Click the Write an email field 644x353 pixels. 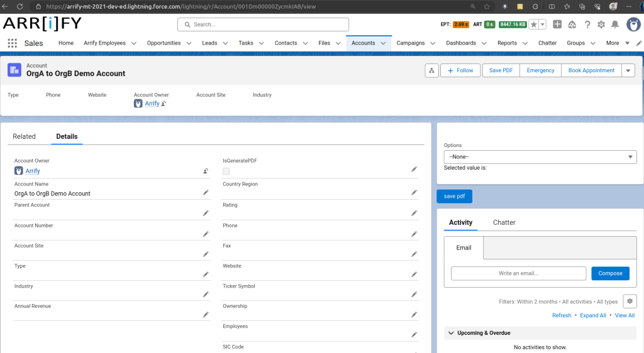click(518, 273)
